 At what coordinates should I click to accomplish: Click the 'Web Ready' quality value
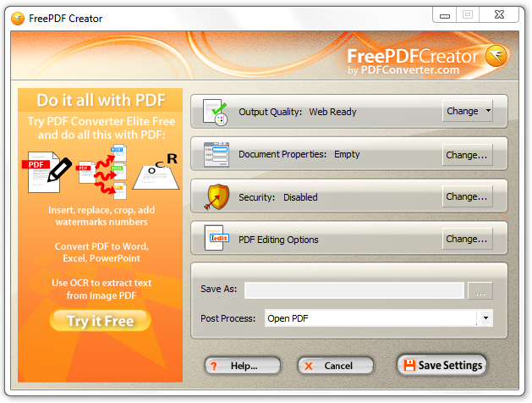tap(332, 112)
